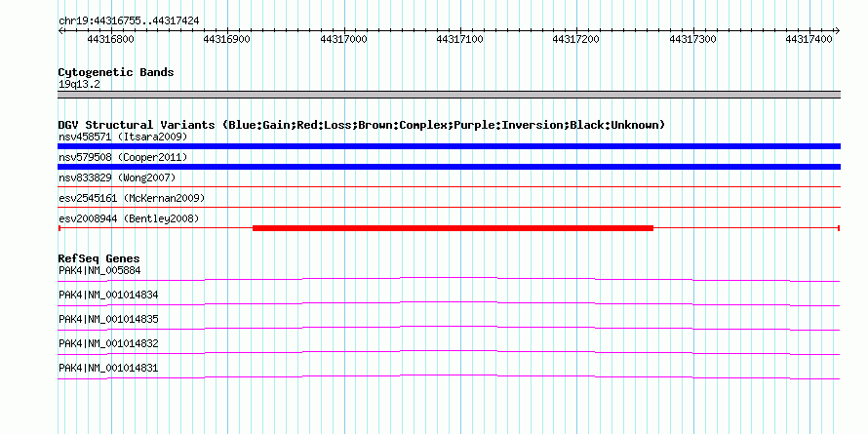Open variant nsv458571 (Itsara2009) label
This screenshot has width=868, height=434.
(x=124, y=137)
